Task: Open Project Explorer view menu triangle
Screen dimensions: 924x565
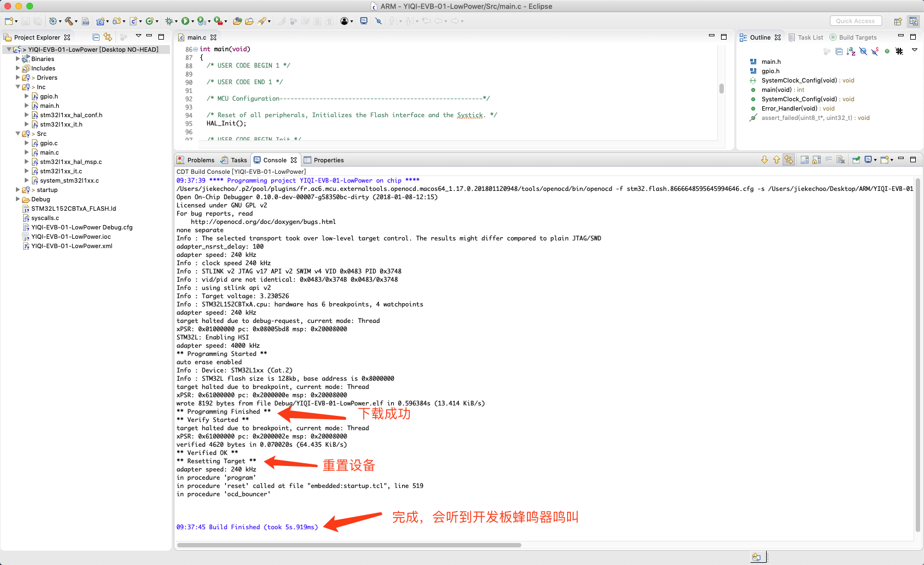Action: 139,36
